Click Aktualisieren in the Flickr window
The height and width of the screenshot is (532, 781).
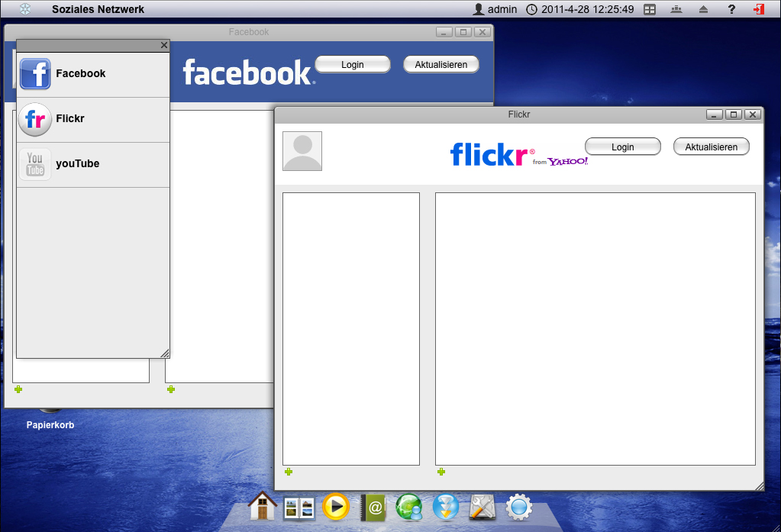[x=712, y=147]
